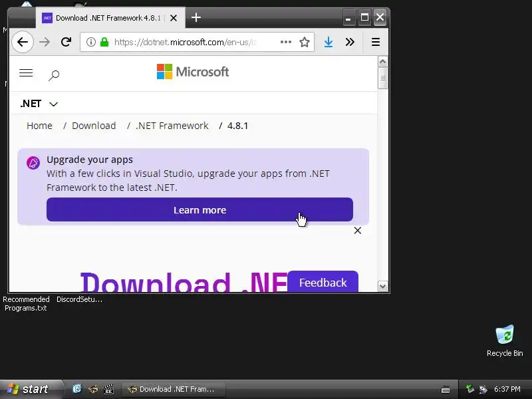This screenshot has width=532, height=399.
Task: Click the scrollbar up arrow
Action: point(382,62)
